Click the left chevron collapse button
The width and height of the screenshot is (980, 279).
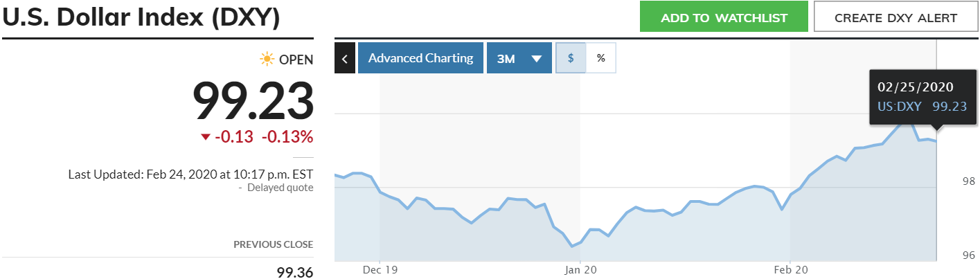344,58
